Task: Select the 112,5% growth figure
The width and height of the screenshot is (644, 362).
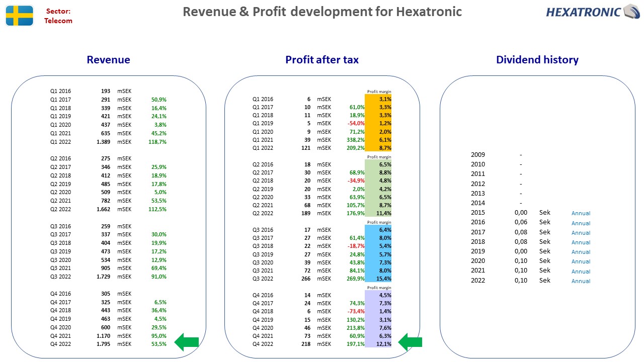Action: click(x=157, y=209)
